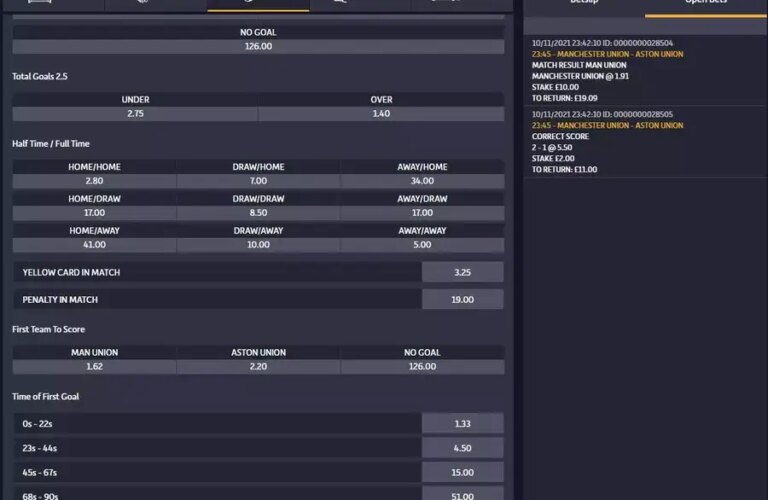
Task: Click 'MATCH RESULT MAN UNION' in open bets
Action: pos(579,65)
